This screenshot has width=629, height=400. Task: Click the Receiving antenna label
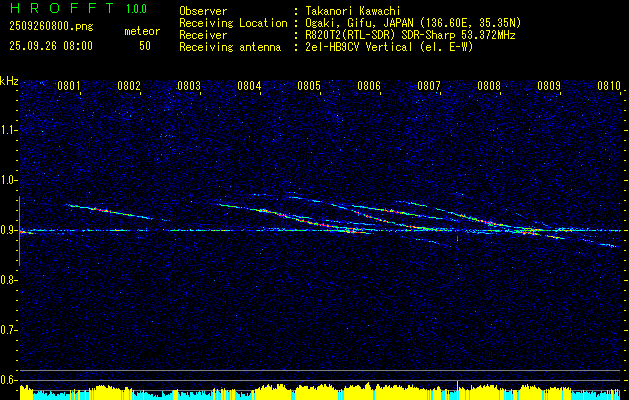click(230, 47)
